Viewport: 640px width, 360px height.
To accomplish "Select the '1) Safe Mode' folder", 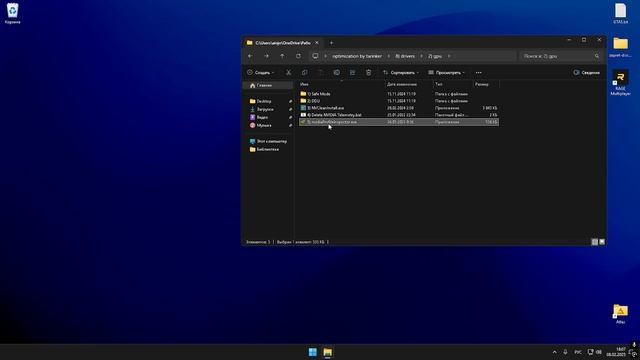I will (399, 94).
